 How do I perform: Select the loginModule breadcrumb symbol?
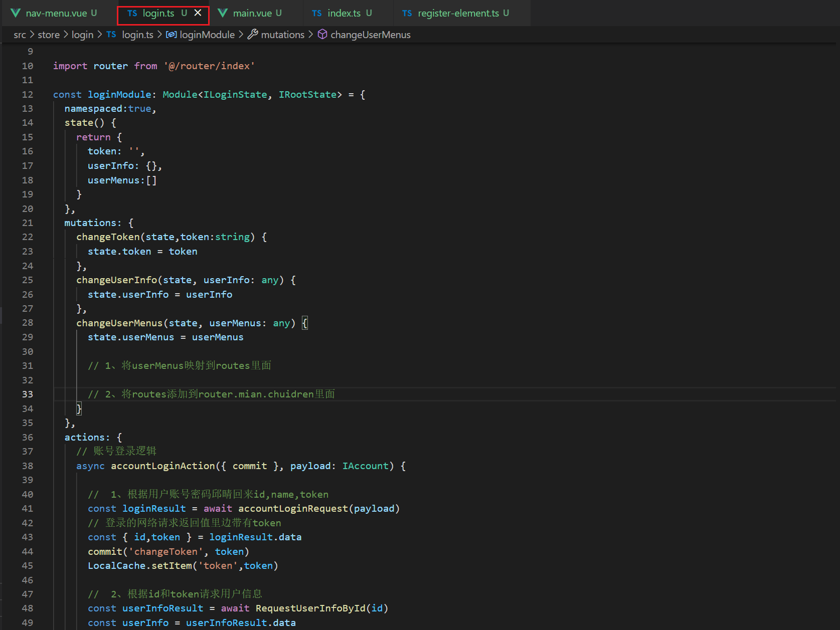pyautogui.click(x=207, y=35)
